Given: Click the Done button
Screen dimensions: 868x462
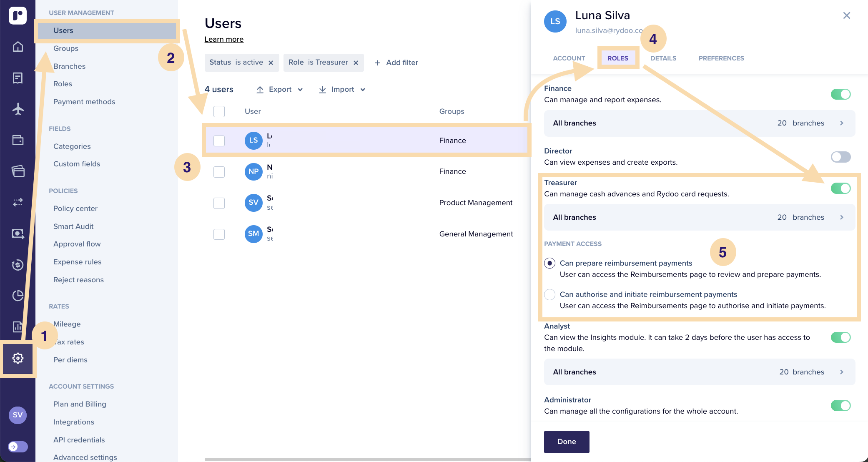Looking at the screenshot, I should point(567,442).
